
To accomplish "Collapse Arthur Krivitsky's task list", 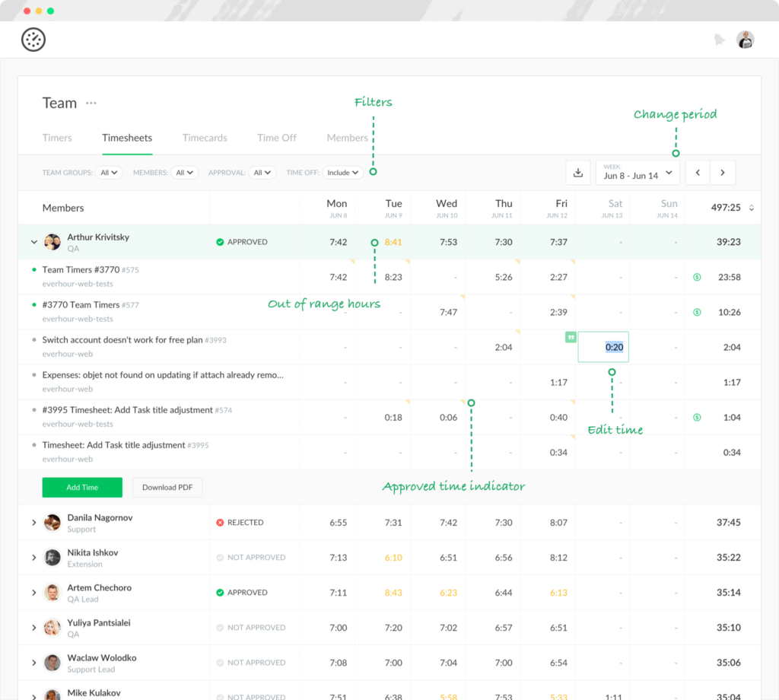I will [x=33, y=241].
